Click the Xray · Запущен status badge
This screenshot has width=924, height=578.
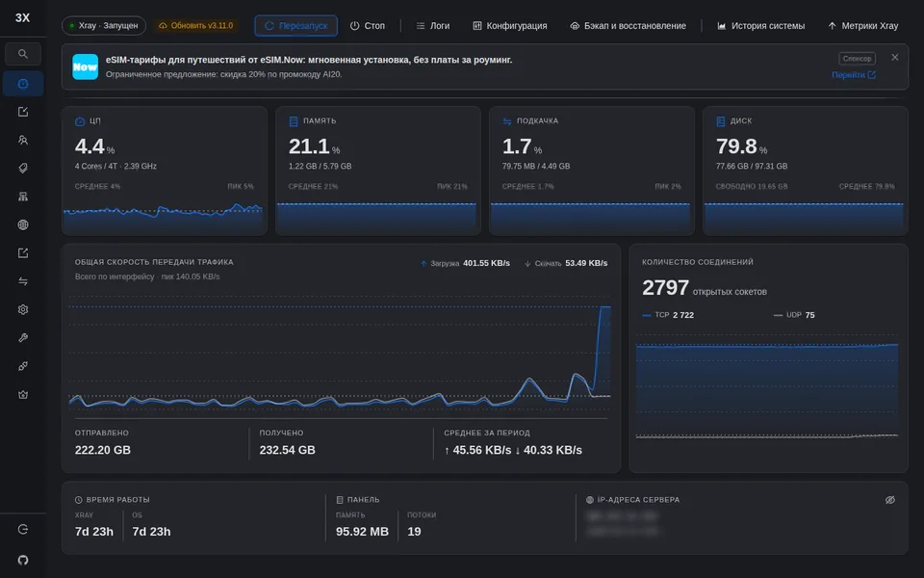pos(104,26)
